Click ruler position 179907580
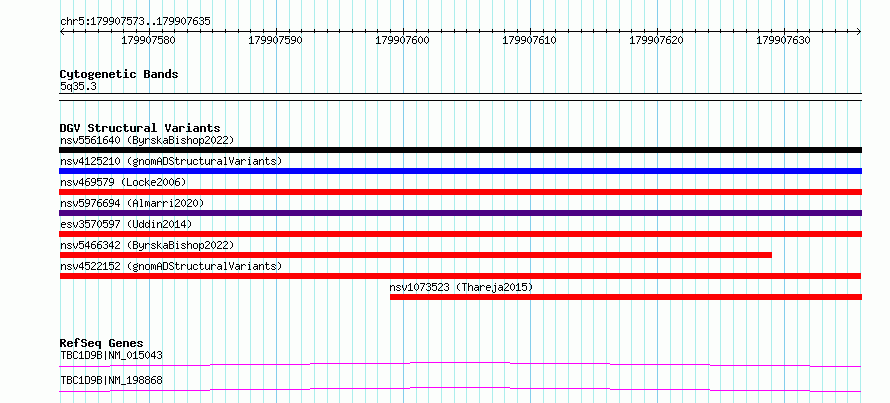This screenshot has height=403, width=890. [x=149, y=40]
